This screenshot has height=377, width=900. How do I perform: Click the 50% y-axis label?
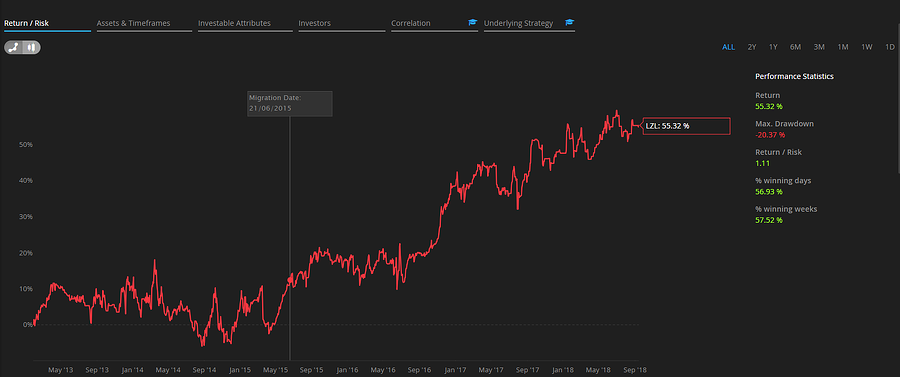[26, 145]
